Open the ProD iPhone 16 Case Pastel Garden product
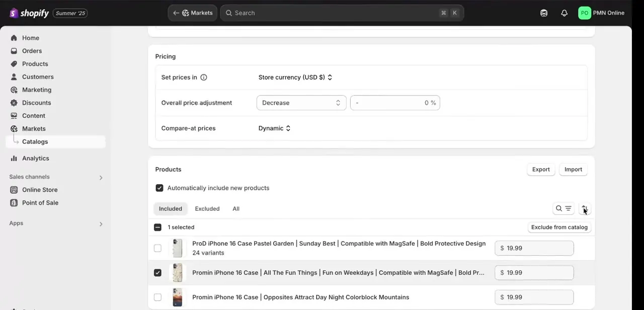This screenshot has width=644, height=310. [339, 244]
